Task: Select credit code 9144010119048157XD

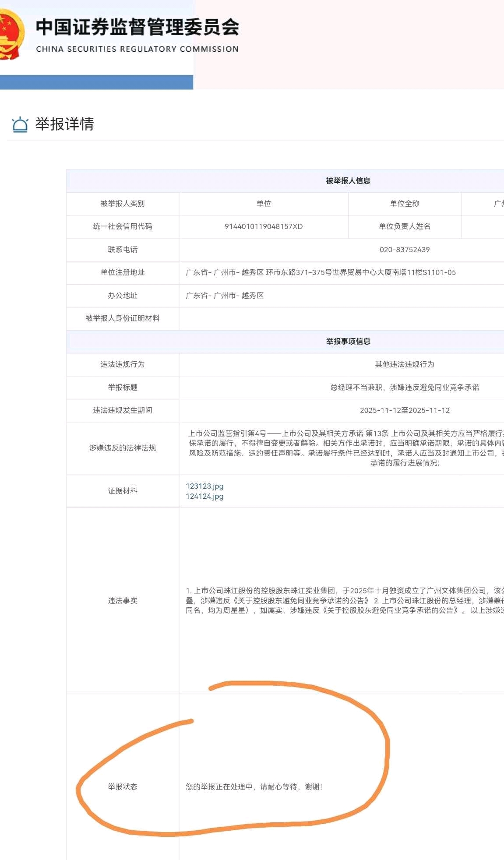Action: point(264,226)
